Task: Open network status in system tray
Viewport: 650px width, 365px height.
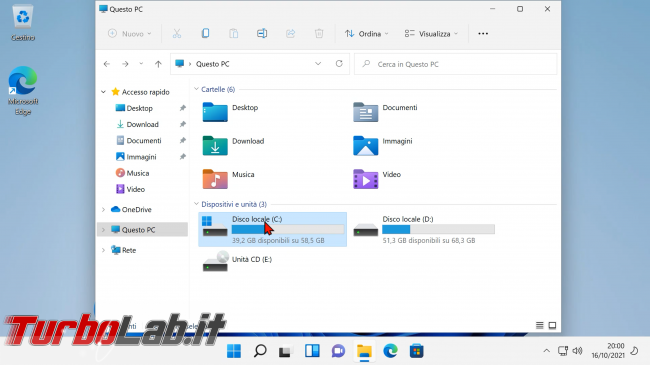Action: coord(563,351)
